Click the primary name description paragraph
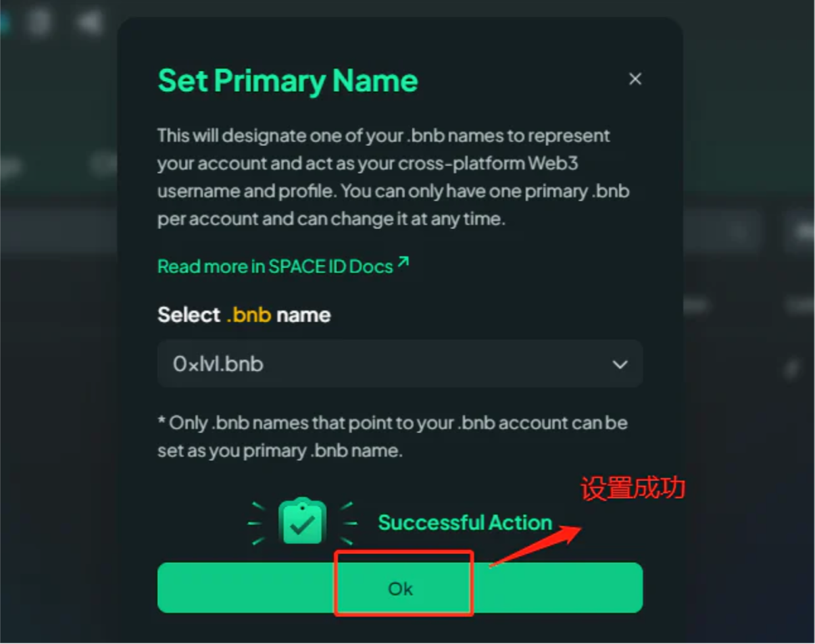The height and width of the screenshot is (644, 815). pos(393,177)
